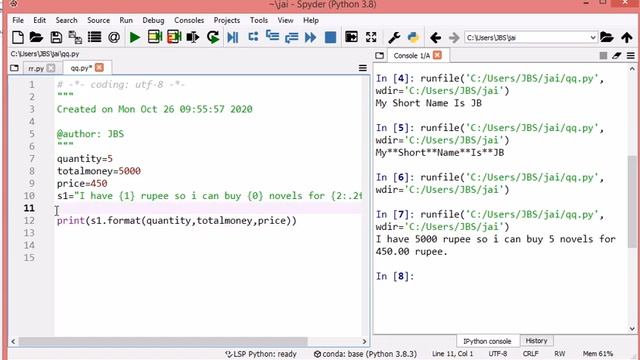This screenshot has height=360, width=640.
Task: Change to the parent directory
Action: [x=627, y=38]
